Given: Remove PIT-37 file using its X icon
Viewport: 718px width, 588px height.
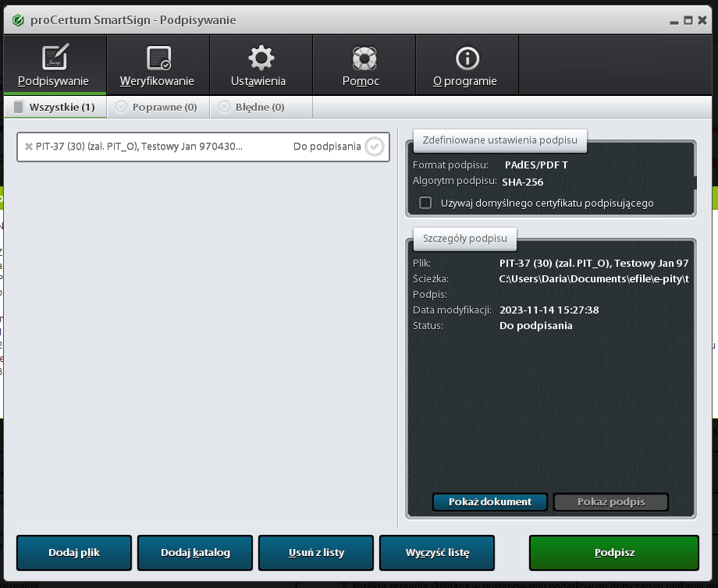Looking at the screenshot, I should click(29, 147).
